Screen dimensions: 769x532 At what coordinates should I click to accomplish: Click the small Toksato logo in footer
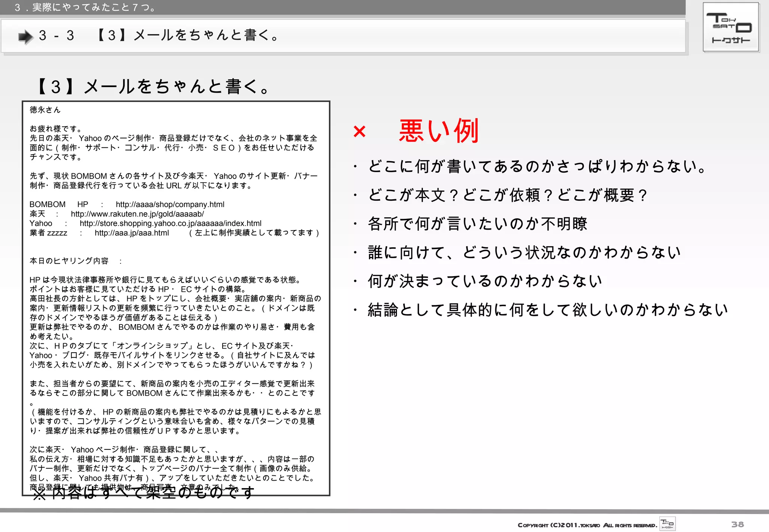[667, 524]
